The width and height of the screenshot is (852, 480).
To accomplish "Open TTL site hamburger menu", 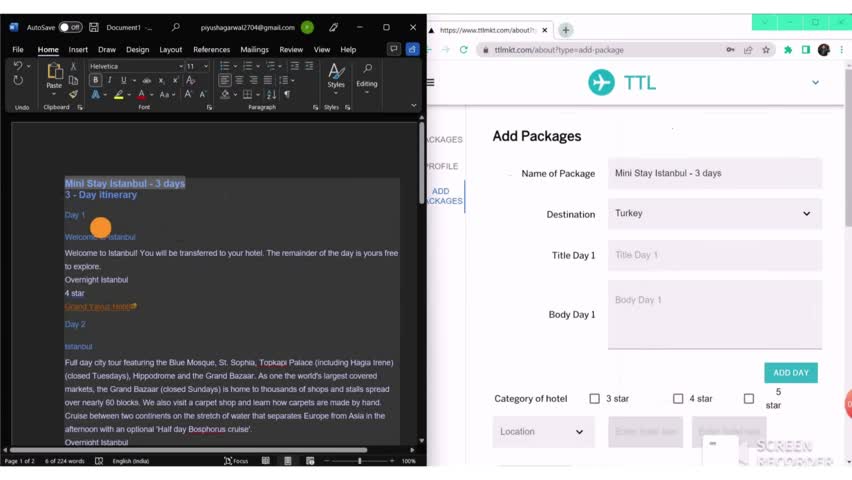I will tap(430, 83).
